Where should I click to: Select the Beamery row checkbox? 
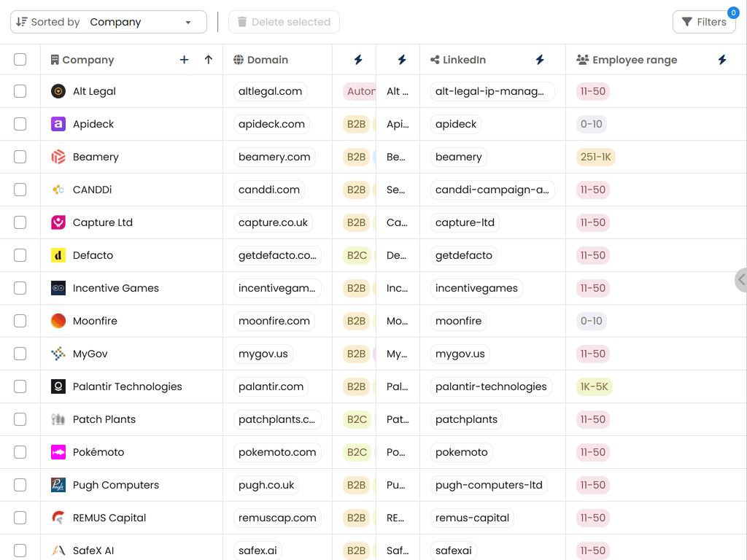point(20,157)
